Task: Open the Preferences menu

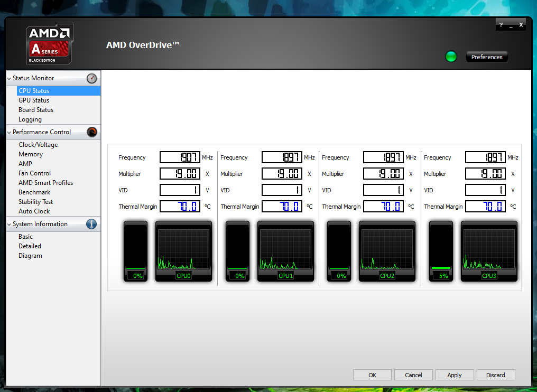Action: [487, 57]
